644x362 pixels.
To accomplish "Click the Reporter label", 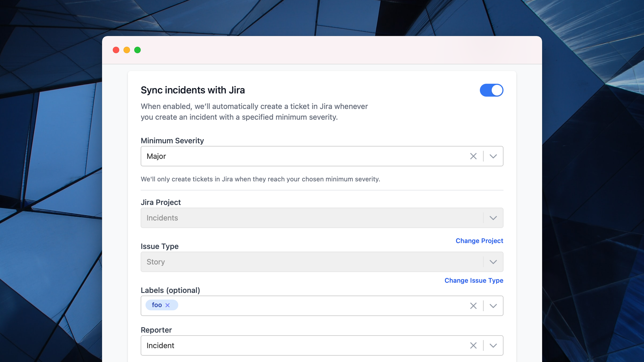I will tap(156, 330).
